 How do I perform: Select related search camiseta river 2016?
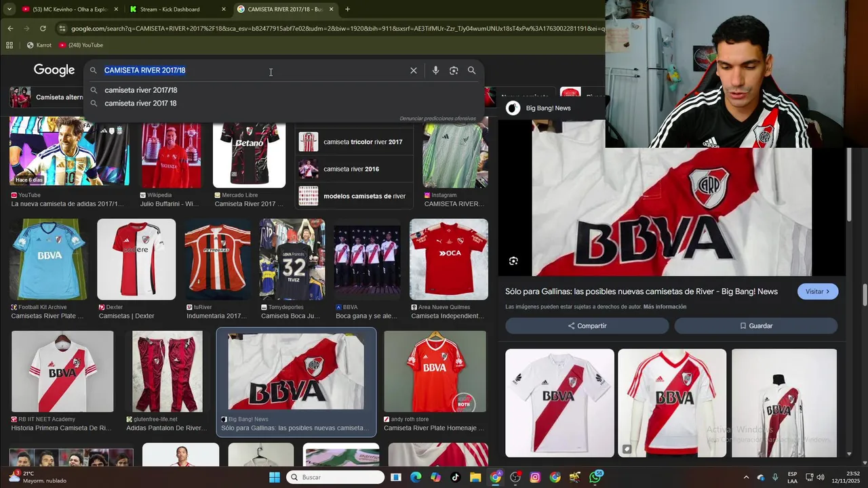click(x=354, y=169)
